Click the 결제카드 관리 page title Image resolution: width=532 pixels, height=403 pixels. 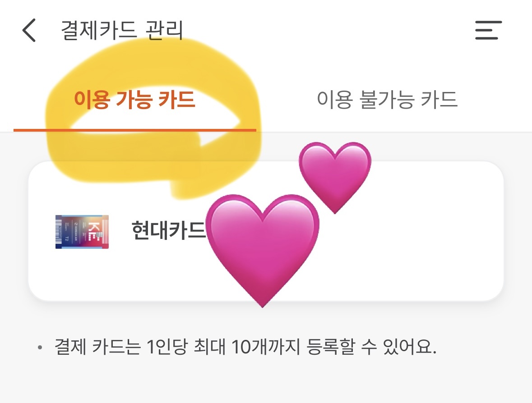click(122, 30)
